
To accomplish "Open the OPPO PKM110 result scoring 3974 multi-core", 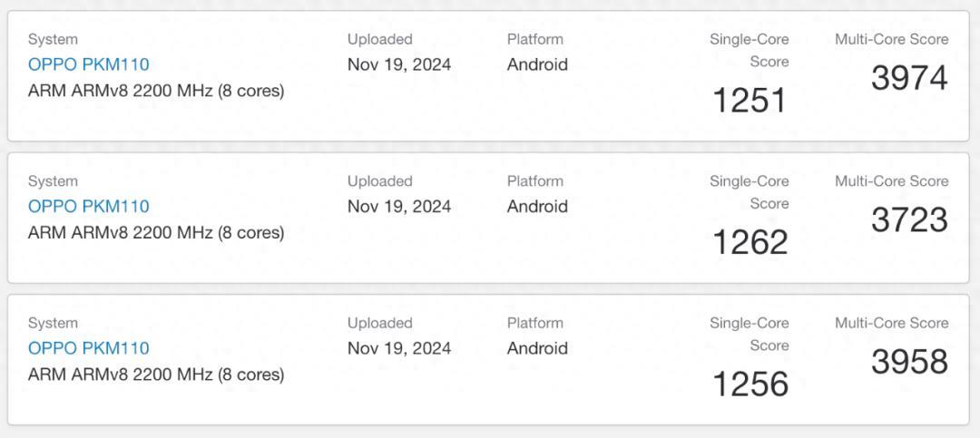I will tap(88, 64).
